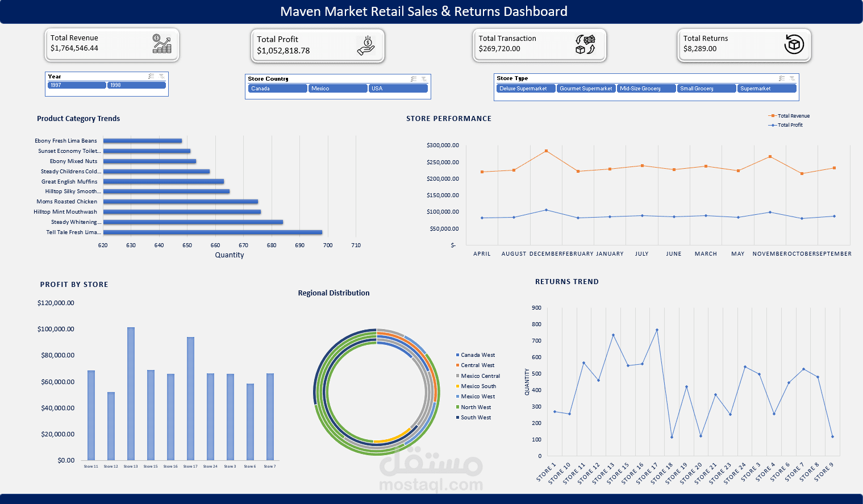Select the Year slicer header
Image resolution: width=863 pixels, height=504 pixels.
point(55,76)
